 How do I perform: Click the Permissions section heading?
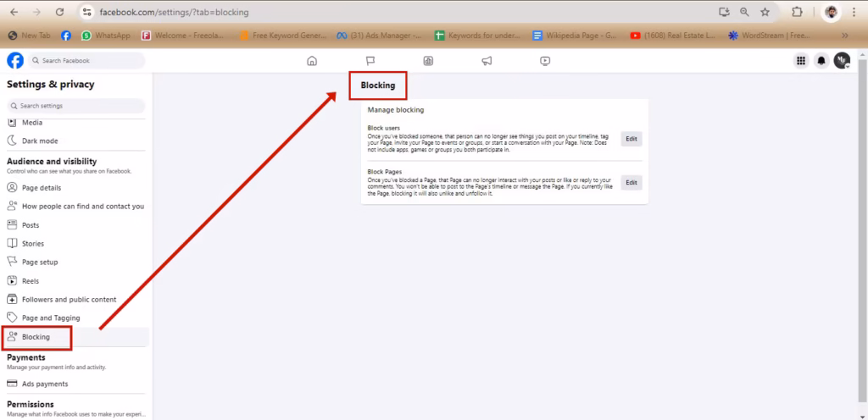coord(31,404)
